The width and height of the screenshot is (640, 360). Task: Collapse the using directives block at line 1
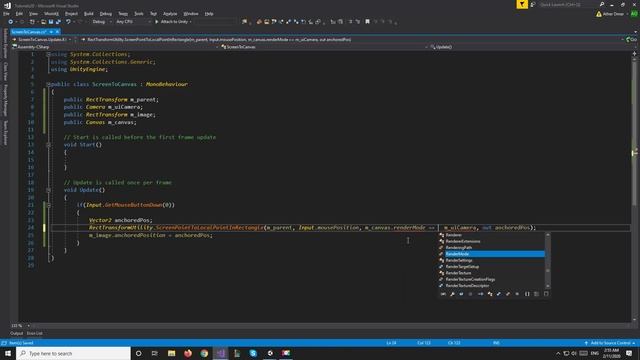[x=48, y=54]
